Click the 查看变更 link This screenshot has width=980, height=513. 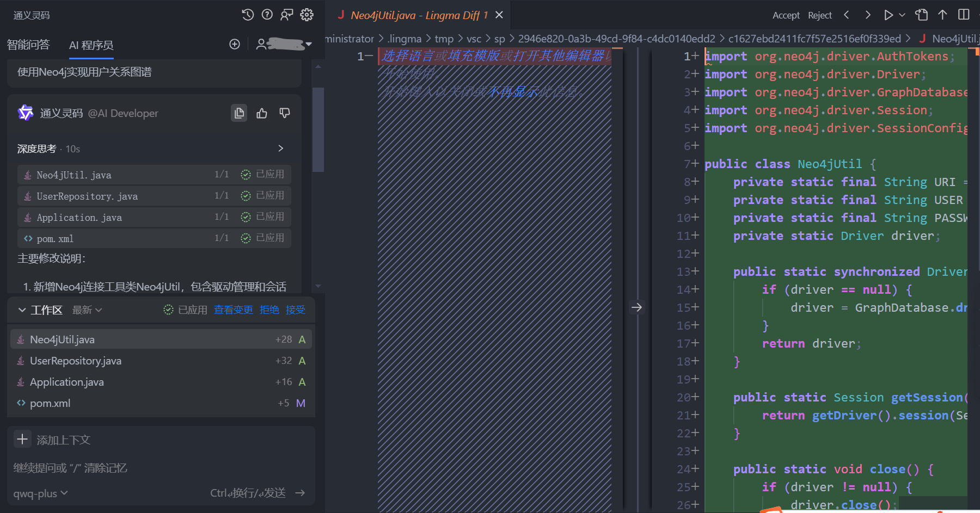(234, 310)
